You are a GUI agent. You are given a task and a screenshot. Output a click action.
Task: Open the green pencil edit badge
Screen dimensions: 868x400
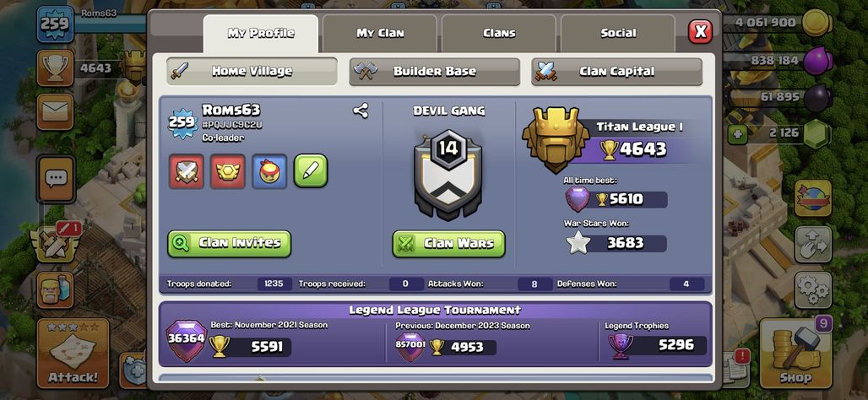(x=311, y=171)
